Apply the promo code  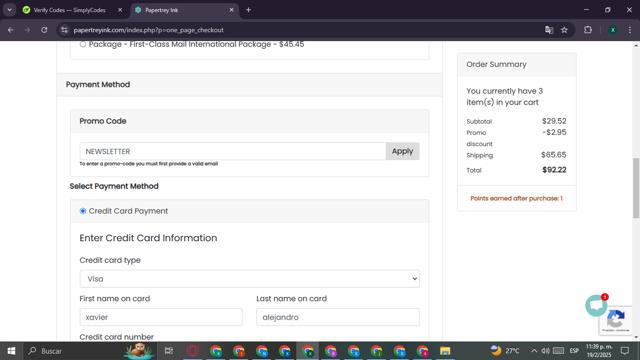(402, 151)
